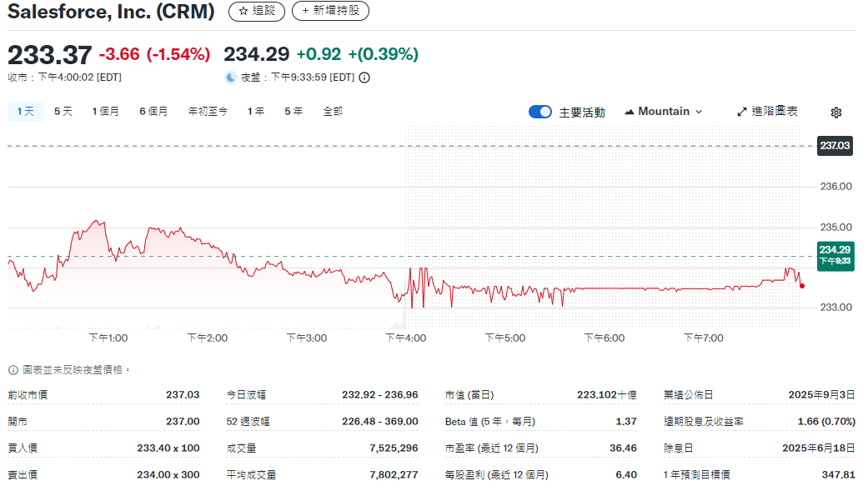The height and width of the screenshot is (491, 868).
Task: Click the info icon beside the chart disclaimer
Action: [x=13, y=370]
